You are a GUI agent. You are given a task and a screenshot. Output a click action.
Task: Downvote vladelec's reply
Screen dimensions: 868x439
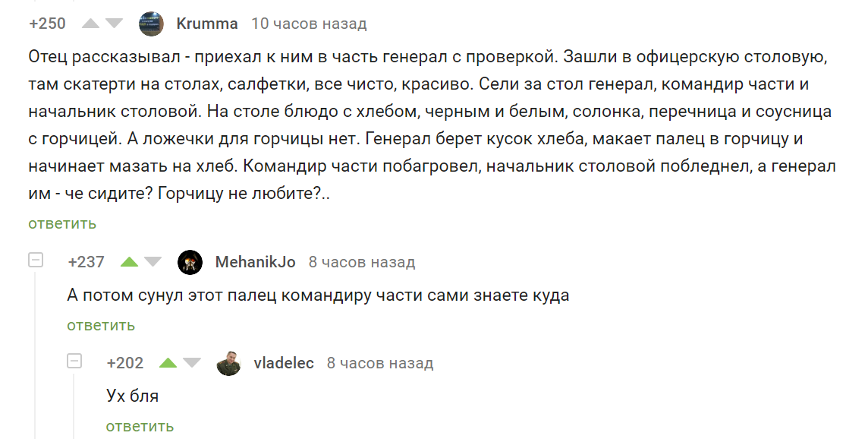tap(192, 363)
